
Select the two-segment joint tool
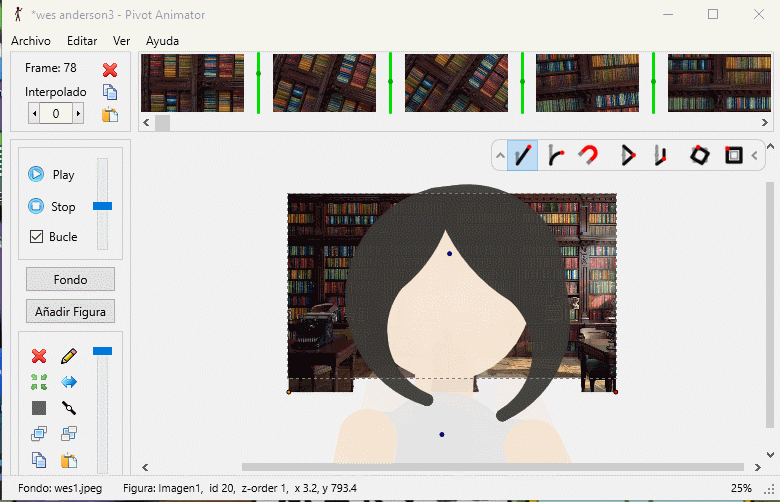[x=660, y=155]
